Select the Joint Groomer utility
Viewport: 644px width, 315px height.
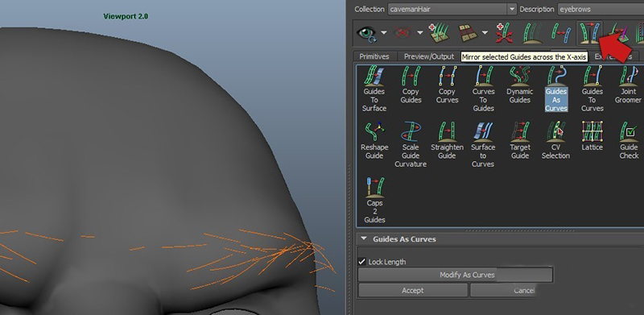628,85
